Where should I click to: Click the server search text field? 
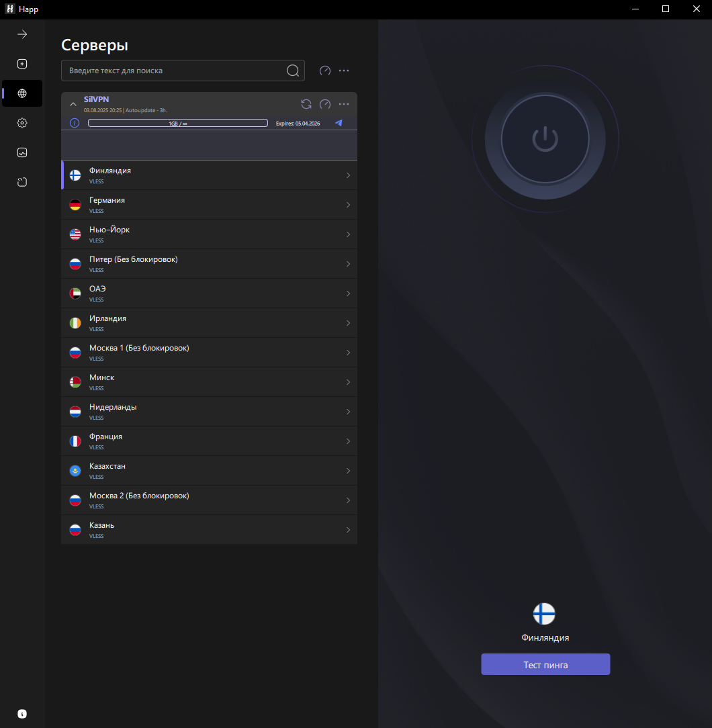pos(175,71)
